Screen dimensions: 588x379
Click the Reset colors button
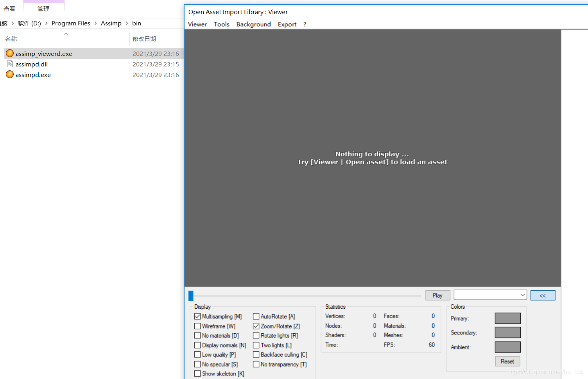pyautogui.click(x=507, y=361)
